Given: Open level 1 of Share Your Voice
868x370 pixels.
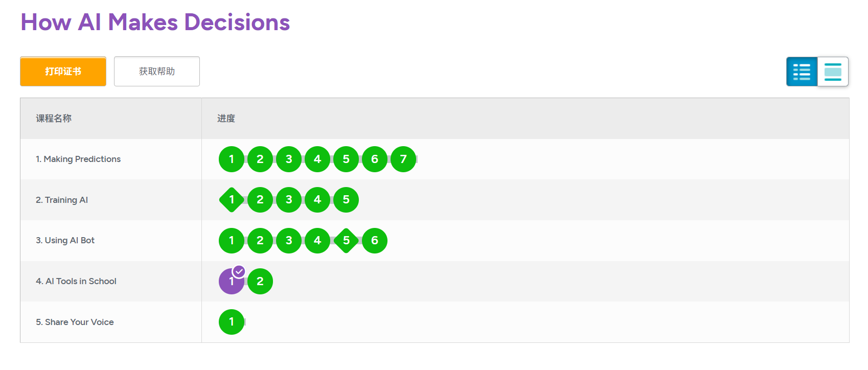Looking at the screenshot, I should 232,322.
